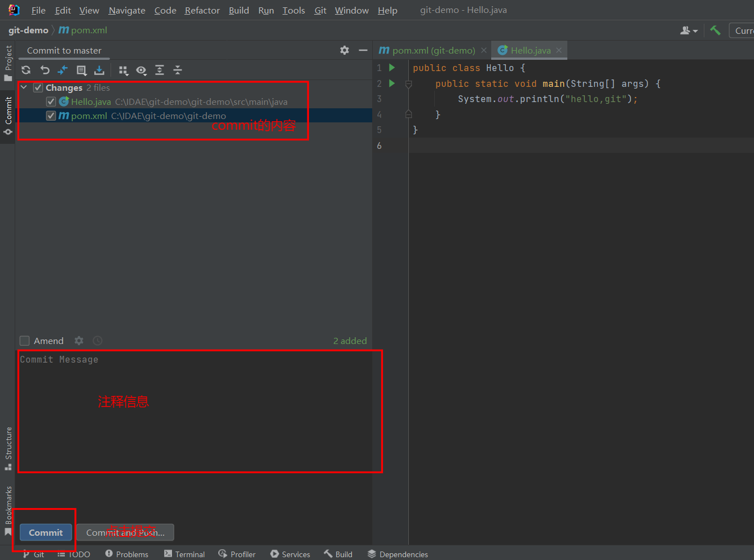Open the Navigate menu
This screenshot has height=560, width=754.
127,10
